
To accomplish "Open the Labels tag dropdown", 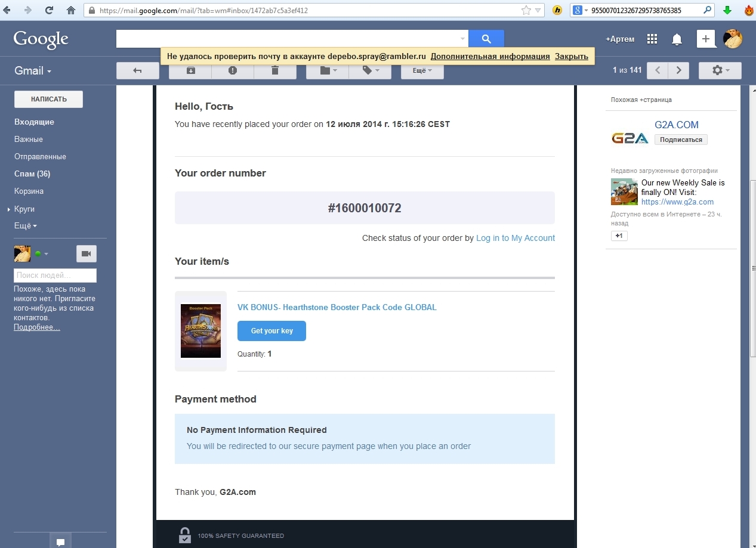I will click(369, 70).
